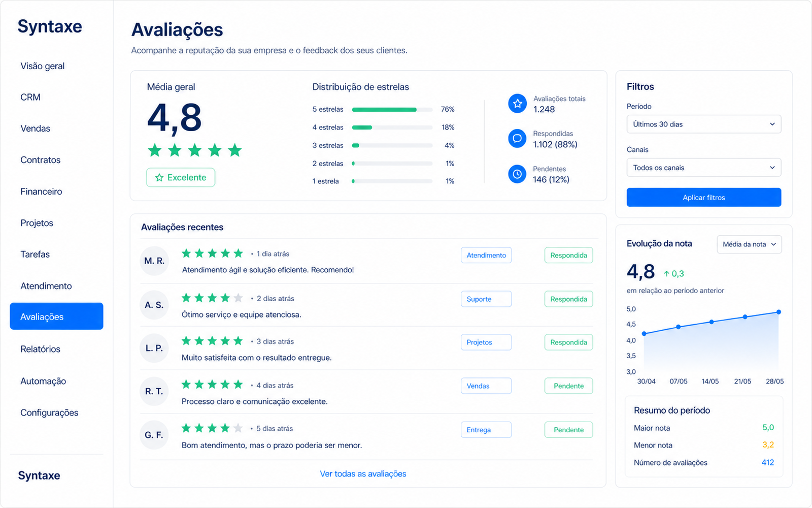Click the Menor nota value 3,2
The width and height of the screenshot is (812, 508).
768,445
